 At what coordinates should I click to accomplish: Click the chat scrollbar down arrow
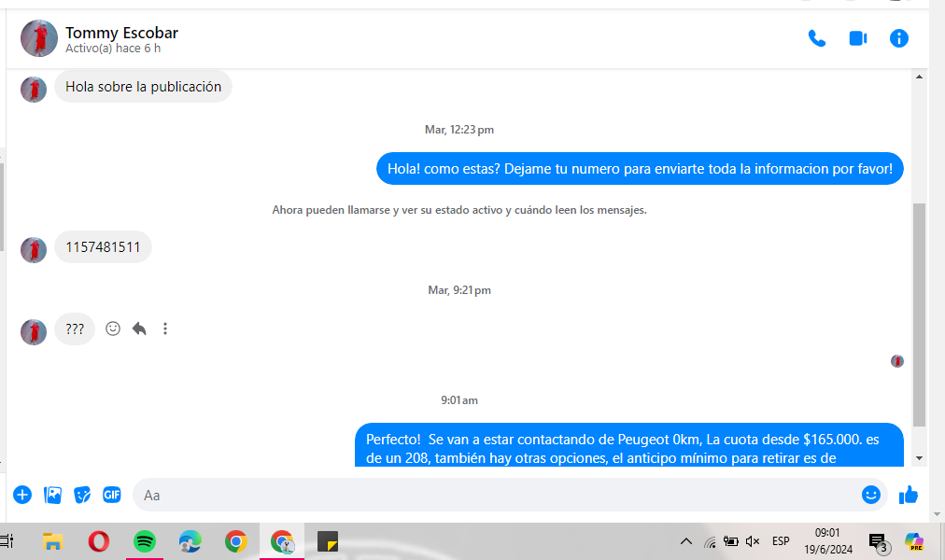(919, 458)
